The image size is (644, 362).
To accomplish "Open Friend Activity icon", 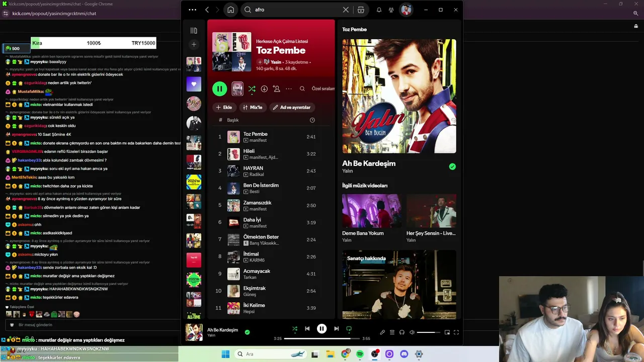I will (391, 10).
